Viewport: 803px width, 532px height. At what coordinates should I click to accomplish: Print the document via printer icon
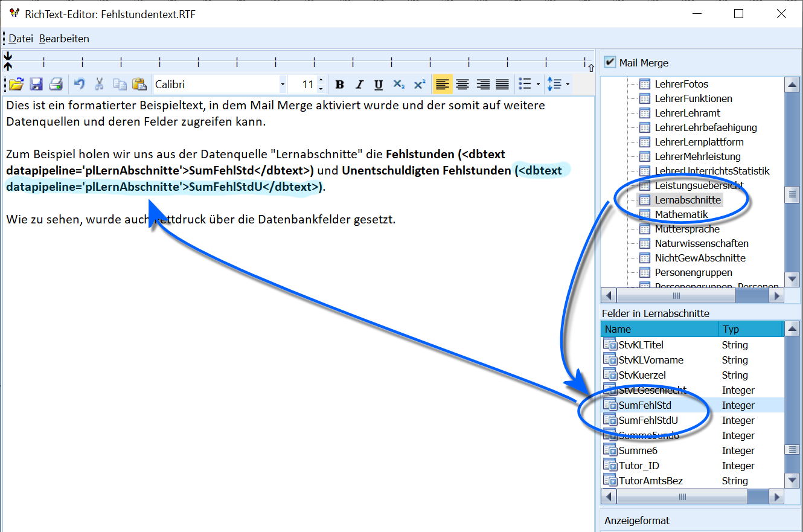[56, 84]
